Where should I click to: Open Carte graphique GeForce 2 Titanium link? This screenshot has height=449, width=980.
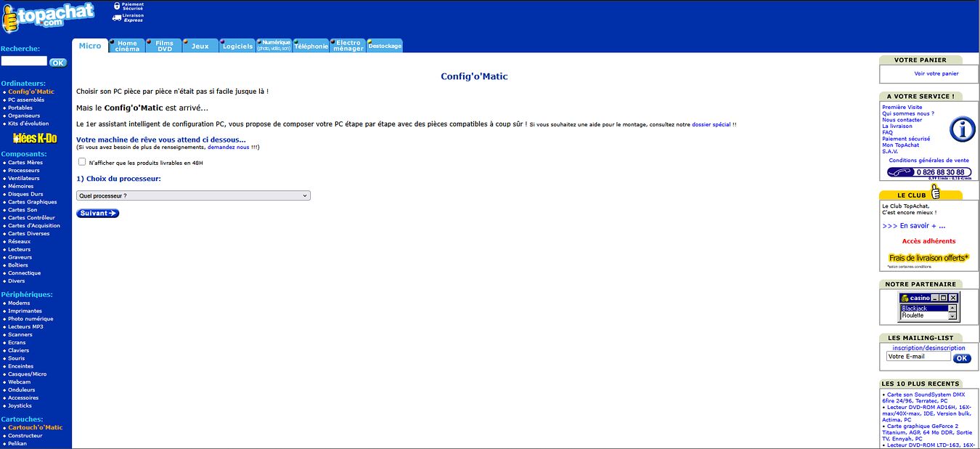coord(926,432)
